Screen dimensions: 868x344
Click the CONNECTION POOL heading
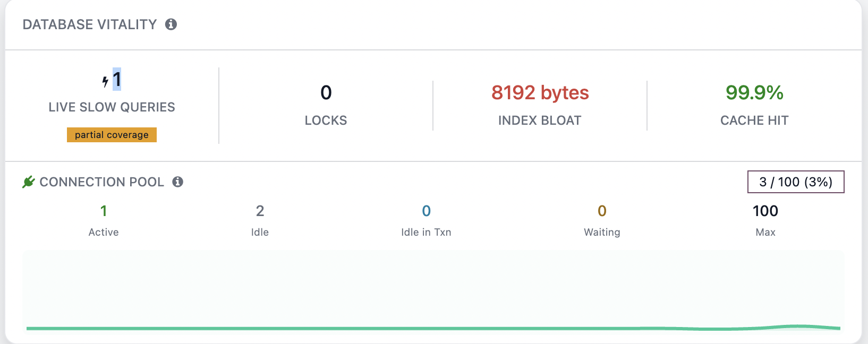point(102,182)
